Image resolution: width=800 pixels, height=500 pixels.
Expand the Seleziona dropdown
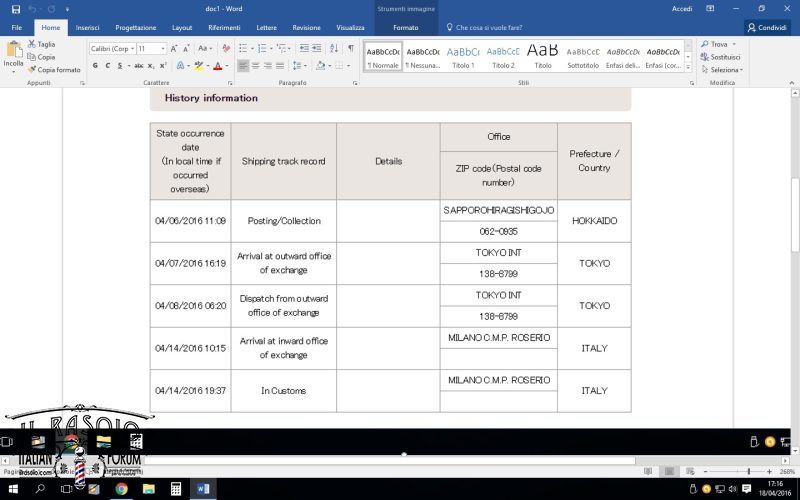pos(722,69)
